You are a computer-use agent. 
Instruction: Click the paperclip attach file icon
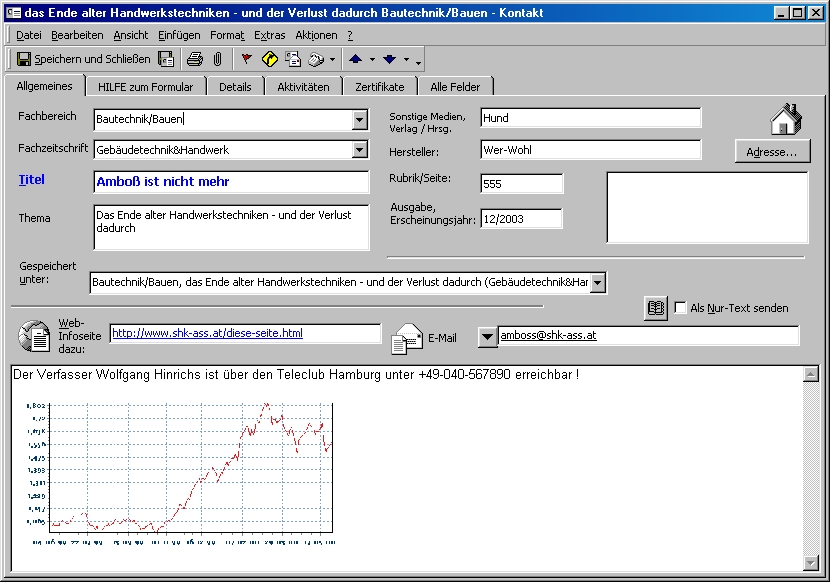click(217, 59)
